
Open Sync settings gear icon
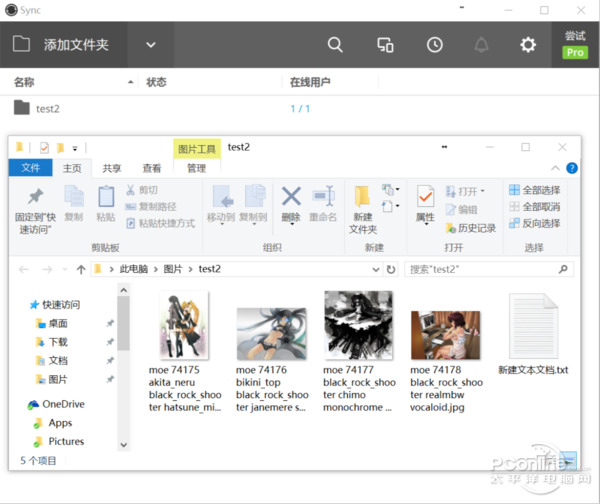click(528, 45)
